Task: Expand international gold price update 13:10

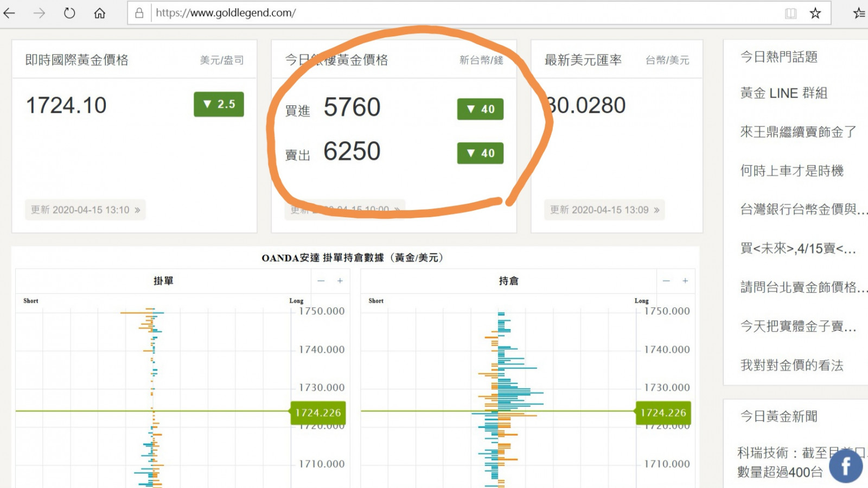Action: pos(85,210)
